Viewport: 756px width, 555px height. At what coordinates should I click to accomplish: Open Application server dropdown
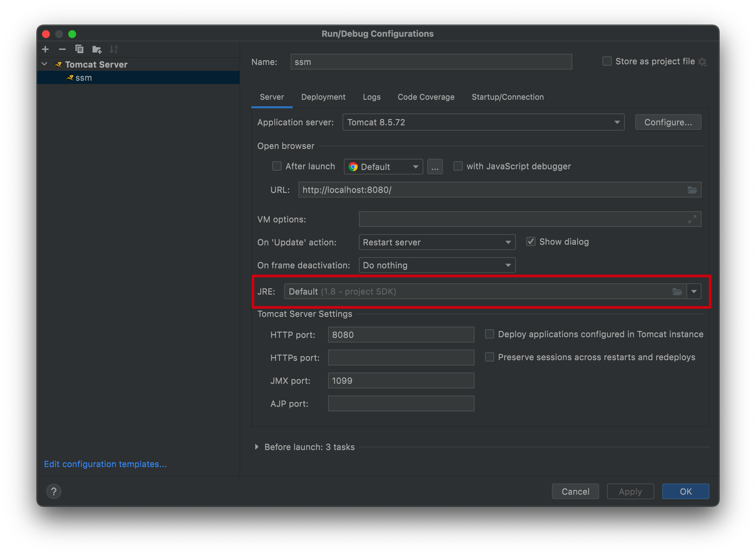[x=483, y=122]
